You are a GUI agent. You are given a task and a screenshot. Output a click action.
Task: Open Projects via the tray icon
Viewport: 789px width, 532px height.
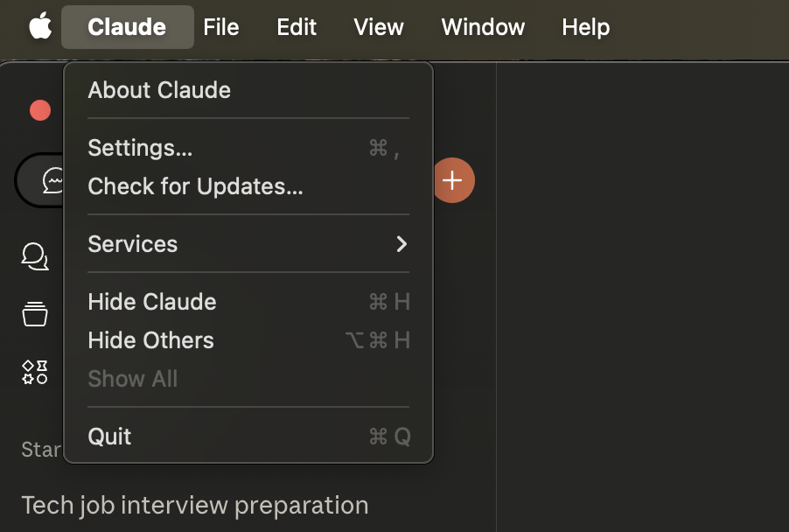coord(33,314)
